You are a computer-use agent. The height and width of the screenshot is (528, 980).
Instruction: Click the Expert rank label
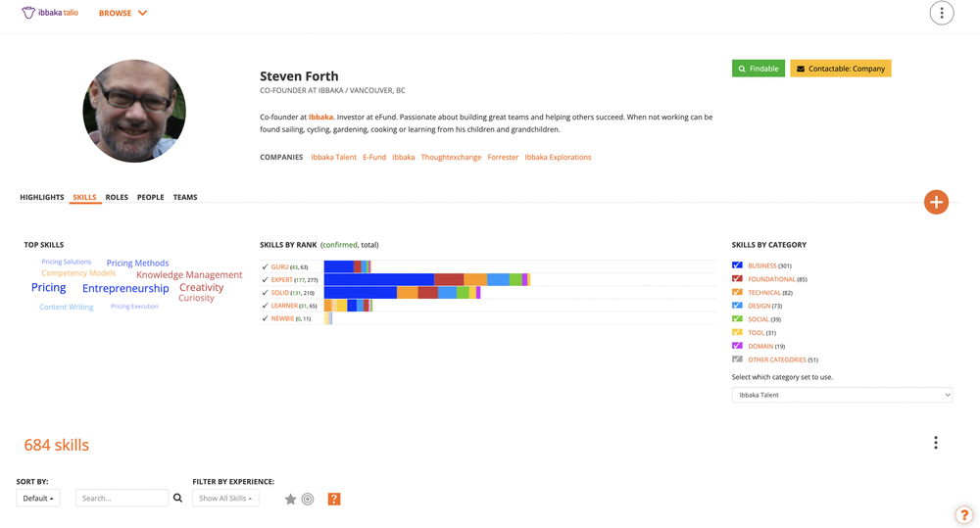coord(282,280)
